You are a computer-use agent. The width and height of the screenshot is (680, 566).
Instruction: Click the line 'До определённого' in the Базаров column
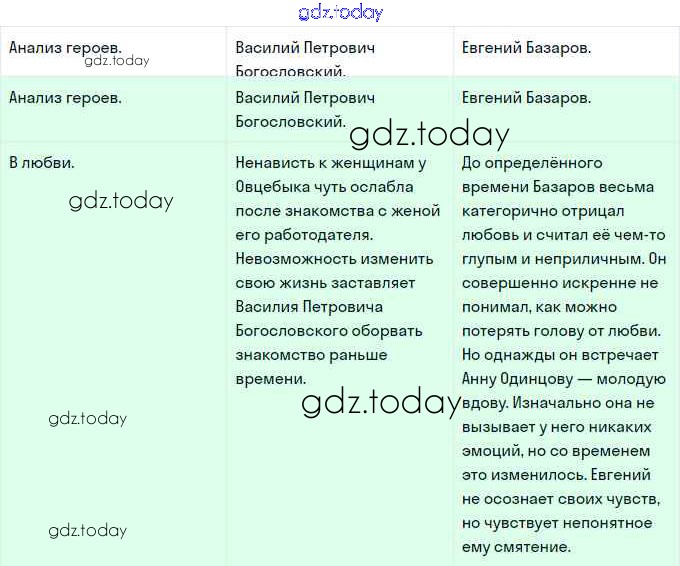point(532,163)
